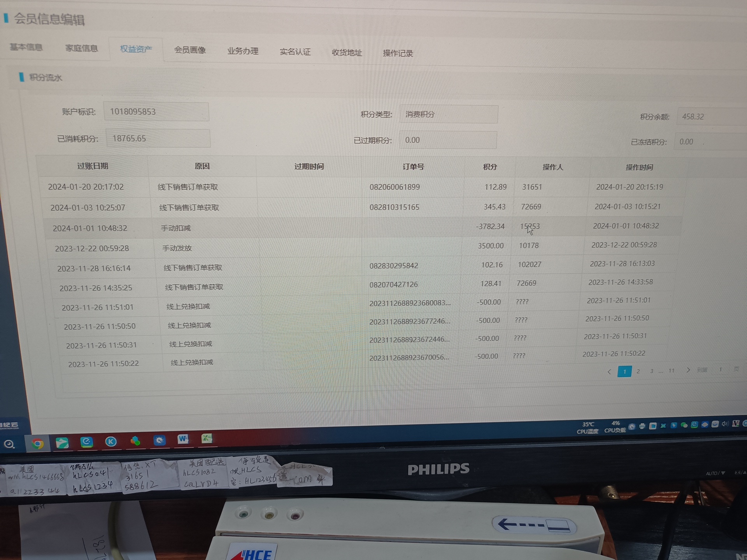Viewport: 747px width, 560px height.
Task: Open the green paper-plane taskbar app
Action: [62, 443]
